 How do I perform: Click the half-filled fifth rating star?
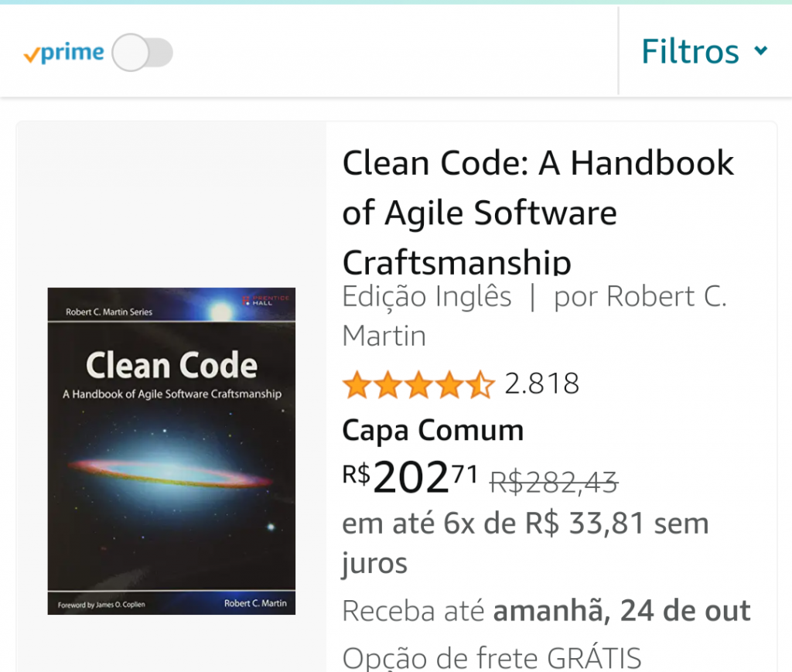pos(480,385)
